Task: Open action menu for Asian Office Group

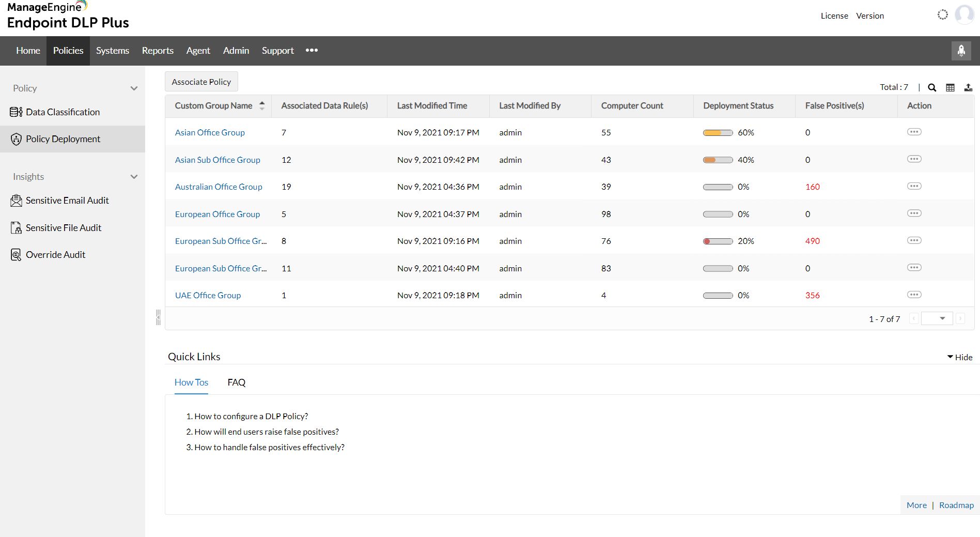Action: point(914,132)
